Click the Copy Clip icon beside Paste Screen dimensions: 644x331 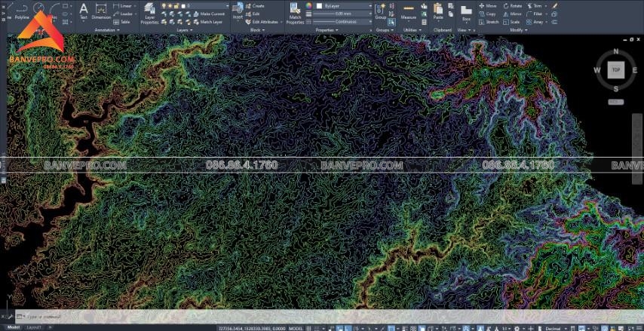coord(451,14)
